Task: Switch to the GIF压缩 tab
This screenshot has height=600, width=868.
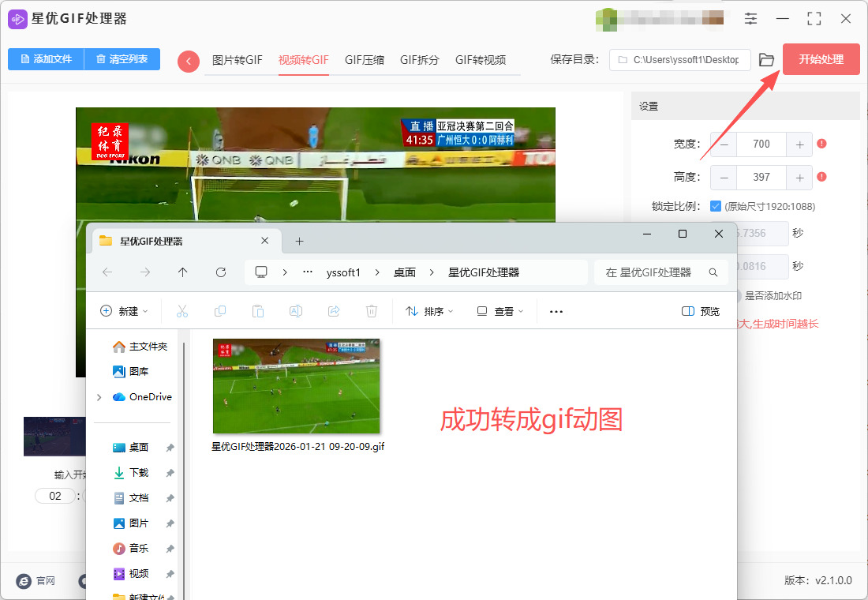Action: point(365,60)
